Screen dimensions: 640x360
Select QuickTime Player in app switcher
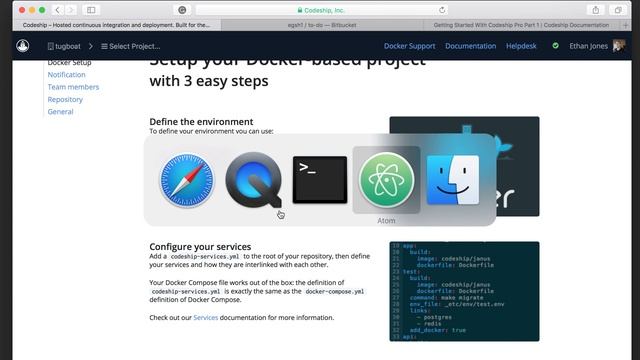click(253, 180)
